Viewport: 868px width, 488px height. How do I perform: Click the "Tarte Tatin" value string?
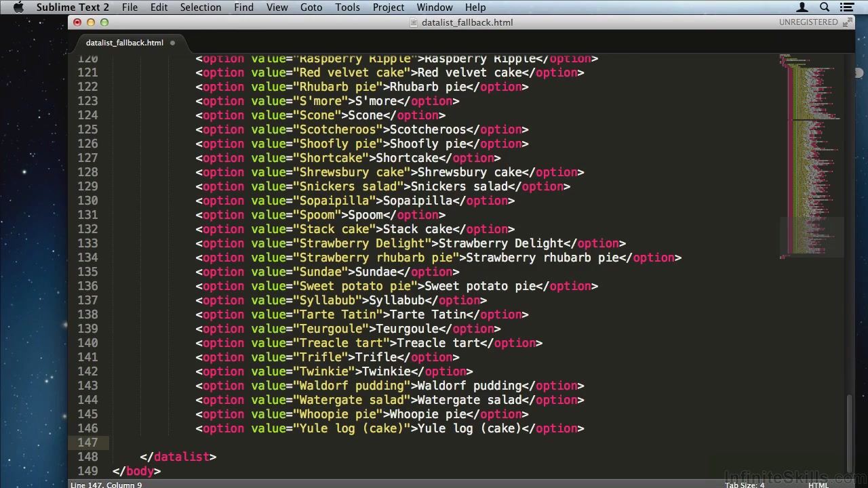338,314
